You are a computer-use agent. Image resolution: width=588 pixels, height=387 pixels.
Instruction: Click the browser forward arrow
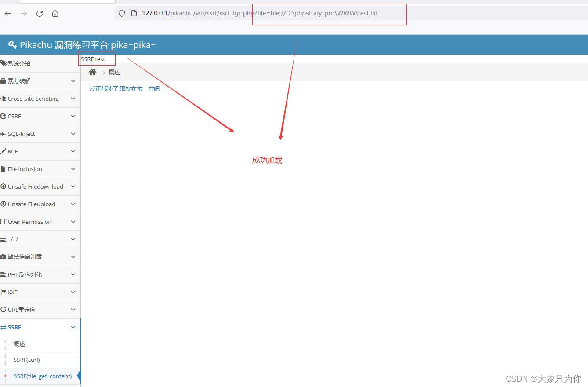[24, 13]
